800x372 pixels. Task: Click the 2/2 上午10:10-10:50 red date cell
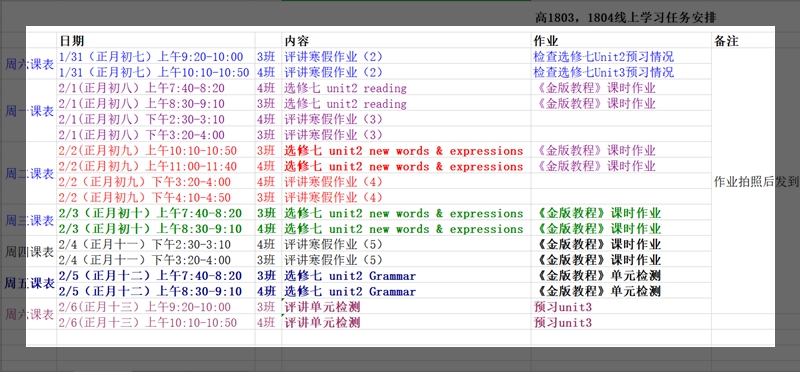coord(156,151)
